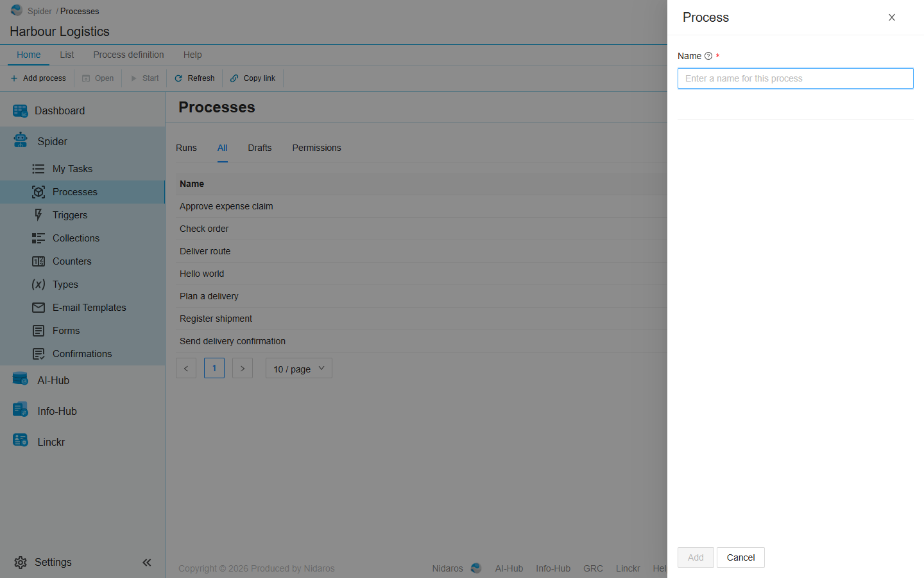The height and width of the screenshot is (578, 924).
Task: Click the Info-Hub sidebar icon
Action: 21,410
